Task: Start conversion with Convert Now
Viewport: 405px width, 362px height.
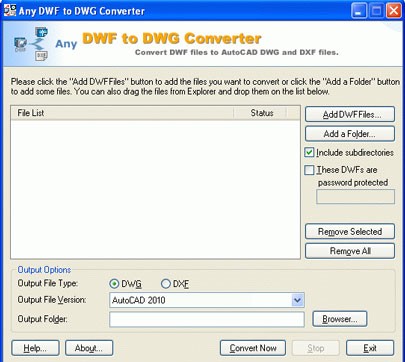Action: click(x=253, y=348)
